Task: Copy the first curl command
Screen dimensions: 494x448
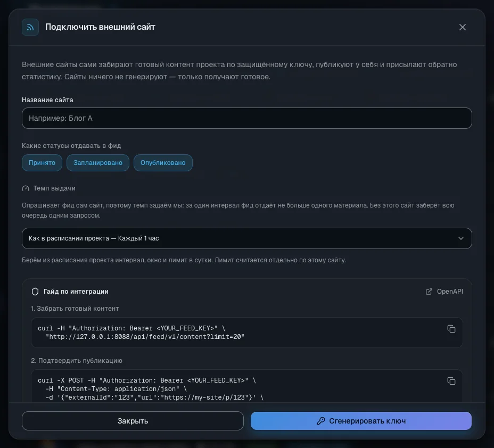Action: click(x=451, y=329)
